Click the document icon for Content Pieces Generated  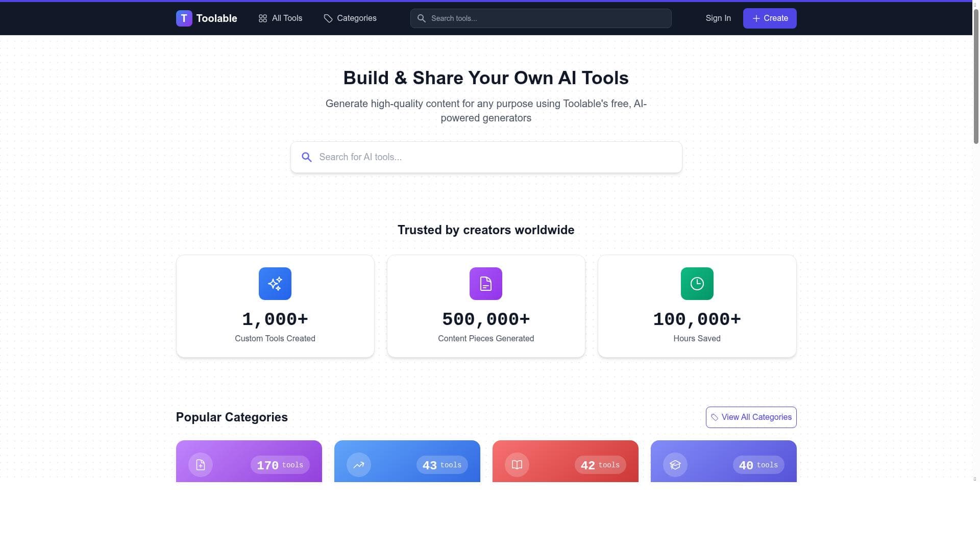point(486,284)
